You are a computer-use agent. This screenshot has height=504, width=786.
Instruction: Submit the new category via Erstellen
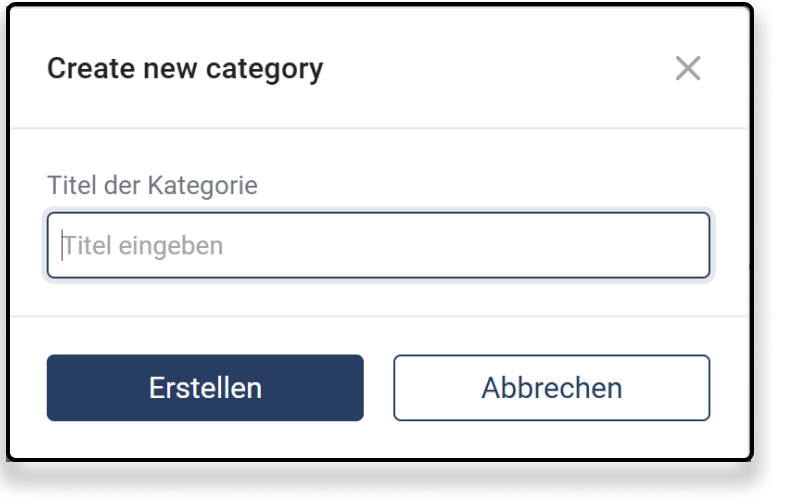tap(205, 388)
